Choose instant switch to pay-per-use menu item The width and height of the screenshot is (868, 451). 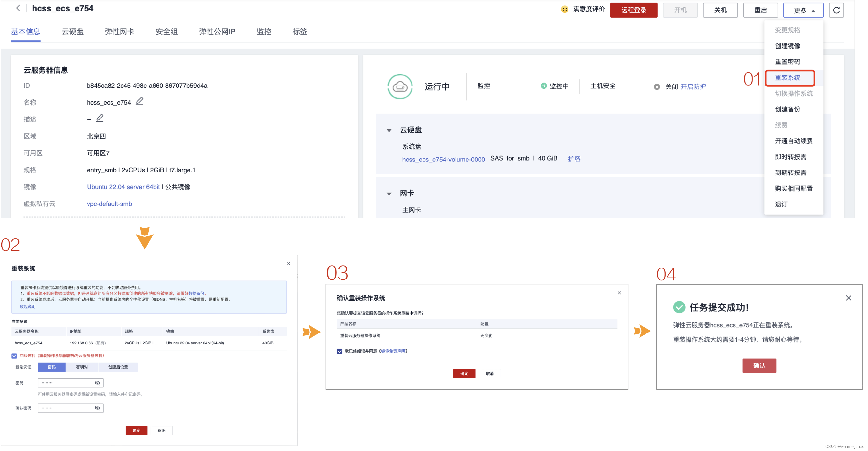(x=790, y=157)
